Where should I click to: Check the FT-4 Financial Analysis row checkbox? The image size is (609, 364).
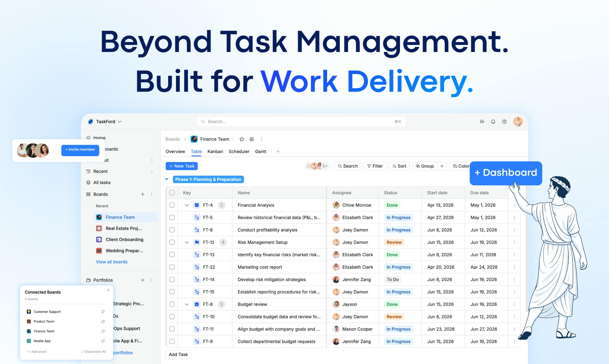coord(172,205)
